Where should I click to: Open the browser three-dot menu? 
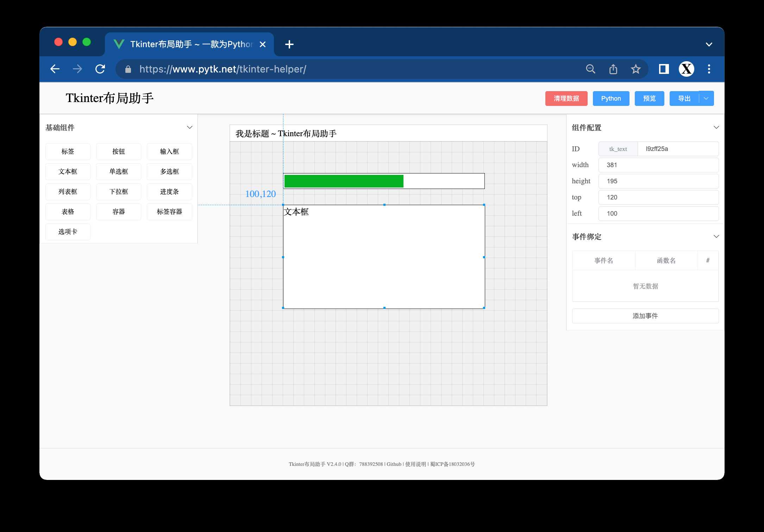point(709,69)
